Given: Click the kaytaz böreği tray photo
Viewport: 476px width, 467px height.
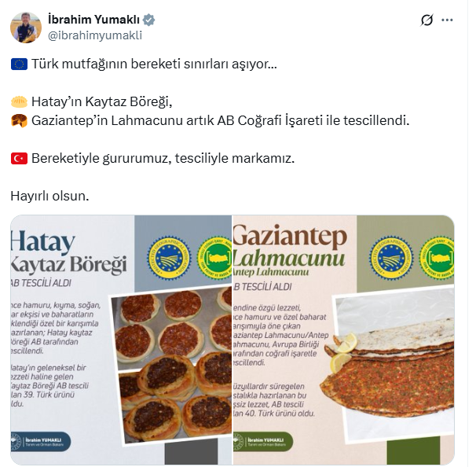Looking at the screenshot, I should [x=171, y=365].
